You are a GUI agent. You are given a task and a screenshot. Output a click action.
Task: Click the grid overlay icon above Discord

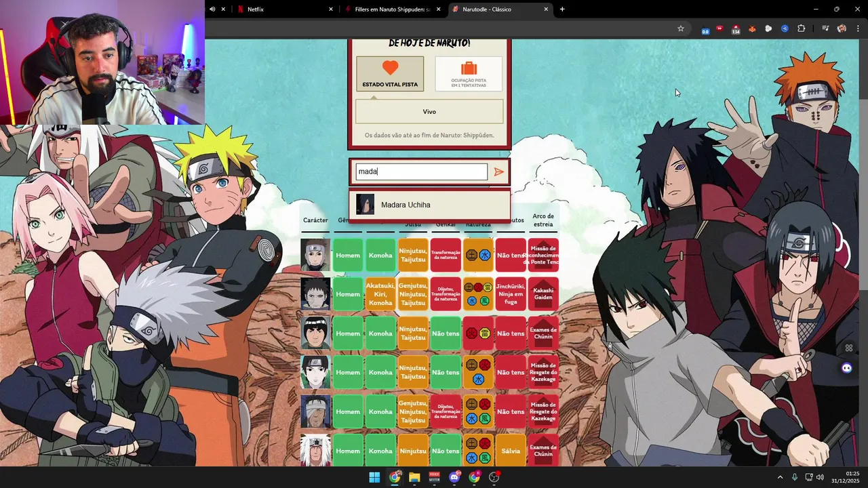848,348
